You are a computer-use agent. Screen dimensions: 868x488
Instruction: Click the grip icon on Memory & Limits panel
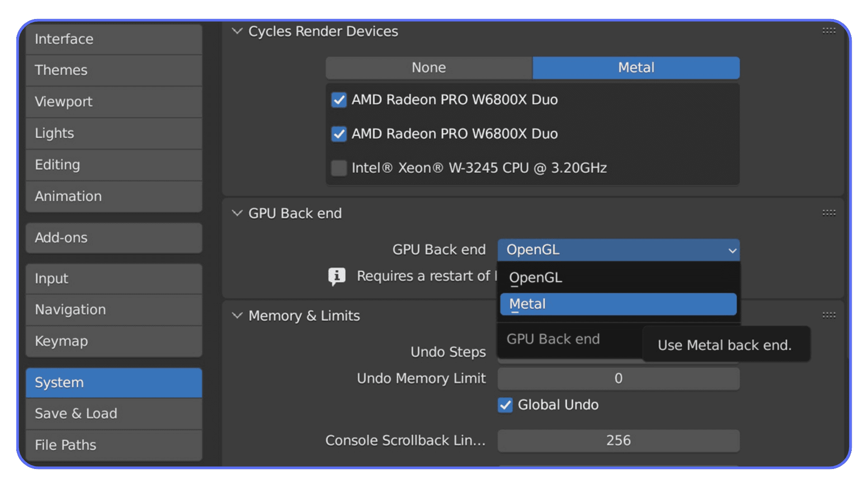pos(829,315)
